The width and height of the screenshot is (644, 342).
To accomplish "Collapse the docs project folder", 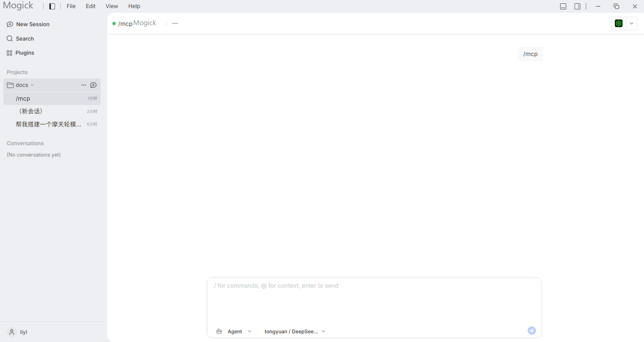I will [32, 85].
